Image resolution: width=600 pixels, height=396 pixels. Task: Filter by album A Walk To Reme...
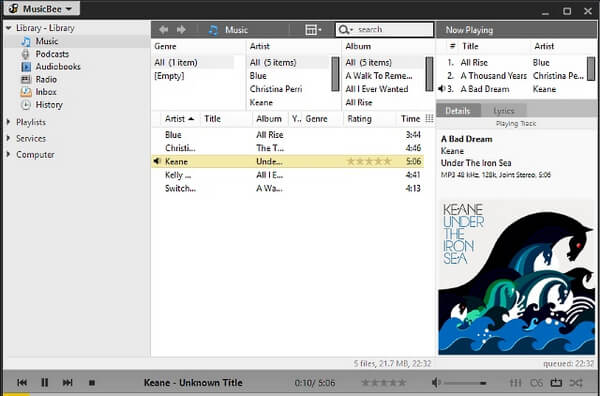379,76
